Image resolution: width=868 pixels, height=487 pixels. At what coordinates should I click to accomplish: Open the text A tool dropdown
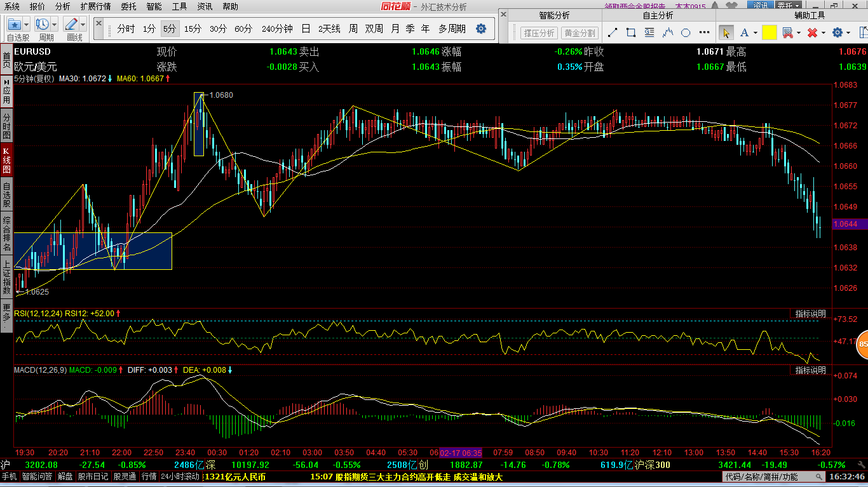tap(755, 33)
